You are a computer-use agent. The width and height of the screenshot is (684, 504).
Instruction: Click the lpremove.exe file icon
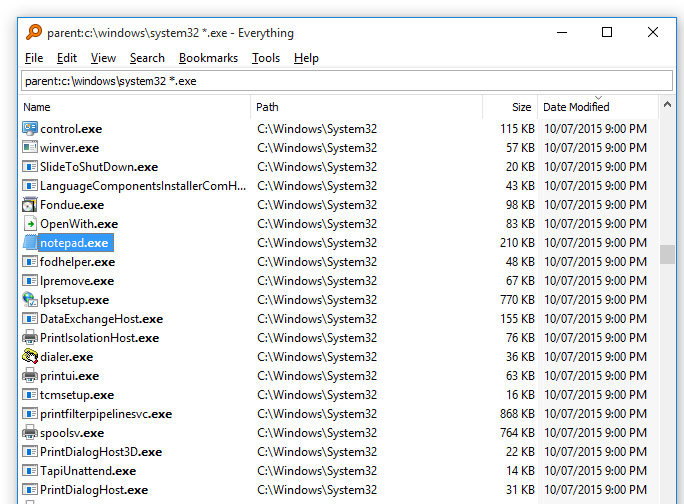(30, 281)
